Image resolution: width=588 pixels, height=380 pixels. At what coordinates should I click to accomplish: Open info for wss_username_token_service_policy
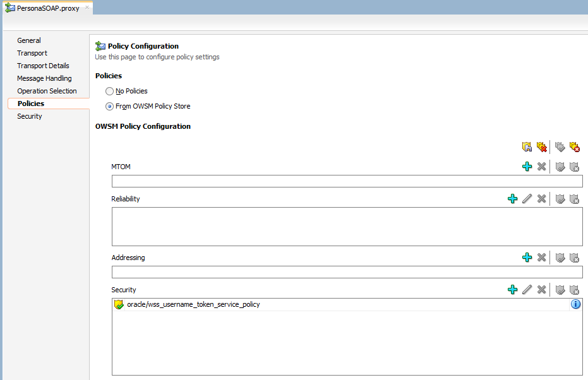click(575, 304)
